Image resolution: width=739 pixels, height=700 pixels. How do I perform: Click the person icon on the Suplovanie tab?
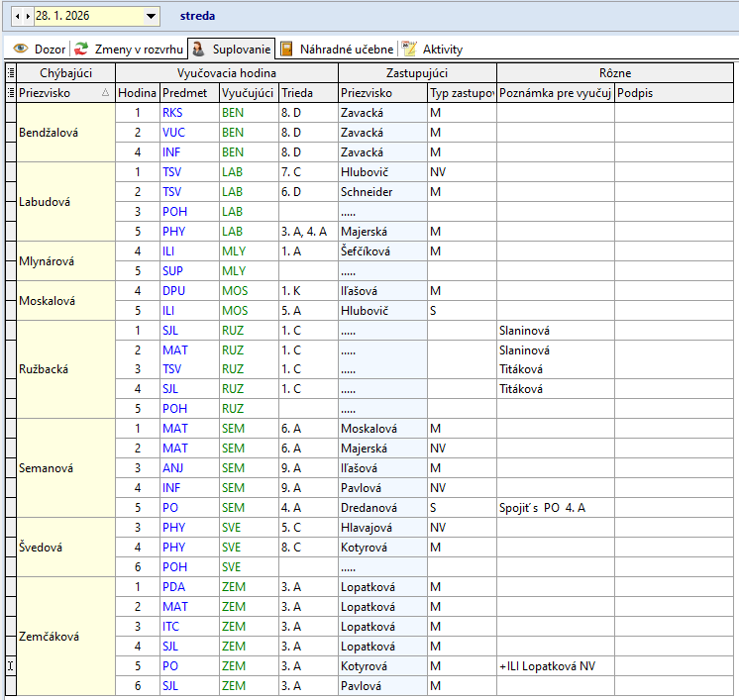pyautogui.click(x=199, y=49)
